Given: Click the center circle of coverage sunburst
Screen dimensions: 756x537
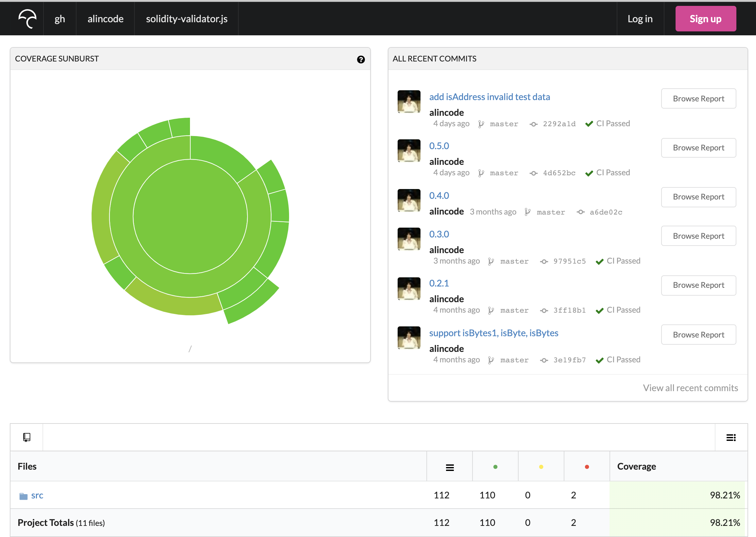Looking at the screenshot, I should coord(190,217).
